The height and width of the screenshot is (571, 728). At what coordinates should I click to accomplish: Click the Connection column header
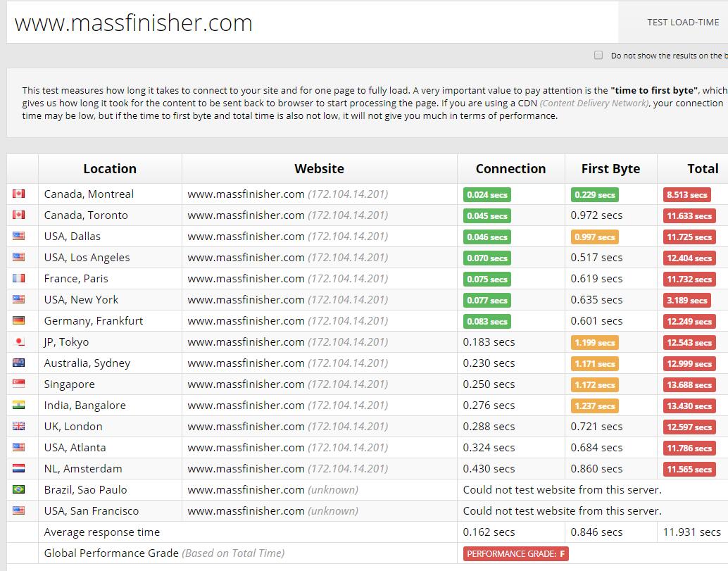[x=510, y=169]
